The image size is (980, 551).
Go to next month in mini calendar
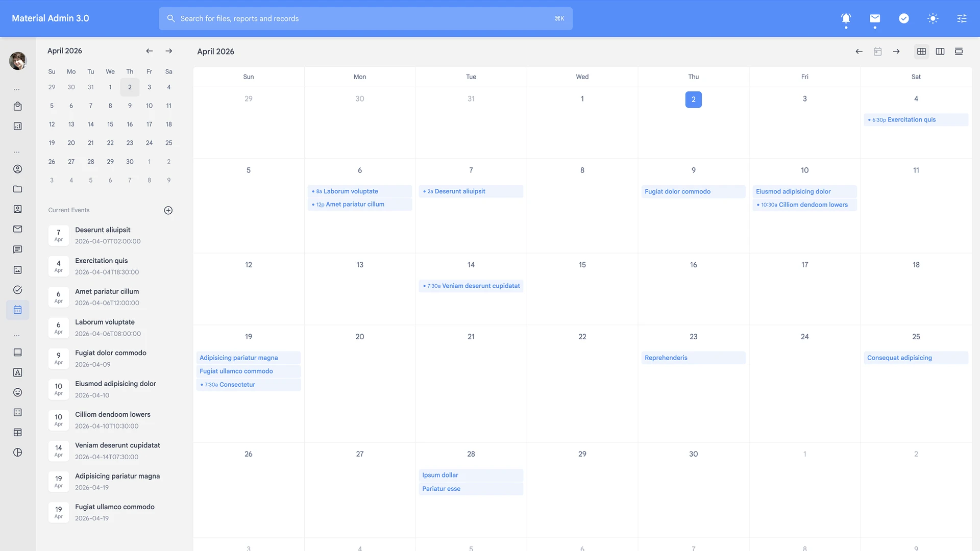169,51
